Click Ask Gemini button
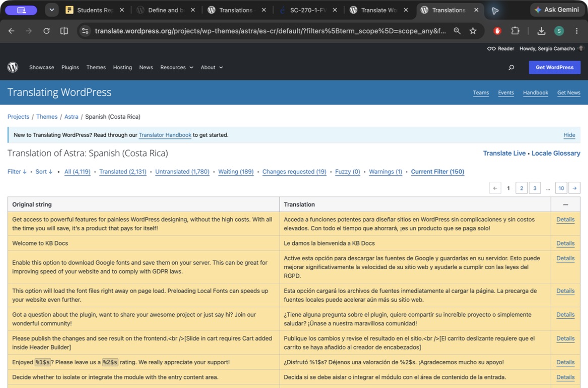Viewport: 588px width, 388px height. (557, 10)
